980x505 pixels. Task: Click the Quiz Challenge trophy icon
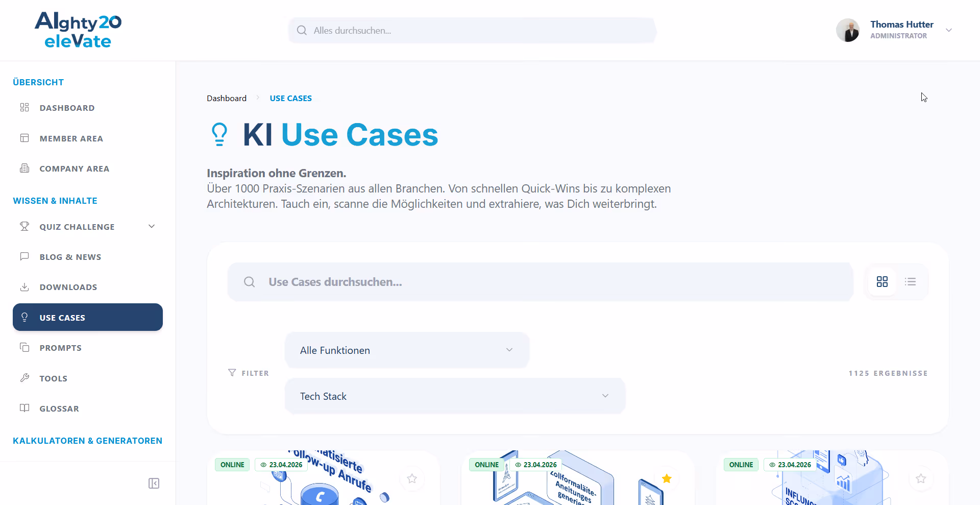(x=24, y=226)
